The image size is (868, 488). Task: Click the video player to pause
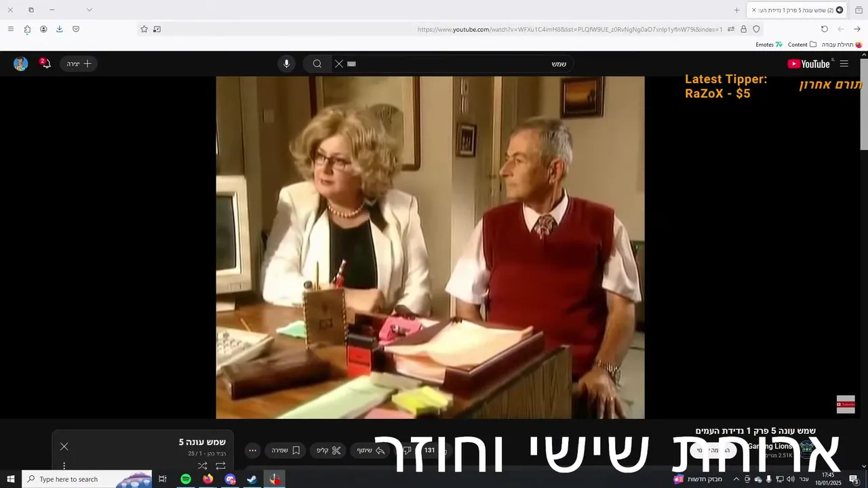coord(430,247)
